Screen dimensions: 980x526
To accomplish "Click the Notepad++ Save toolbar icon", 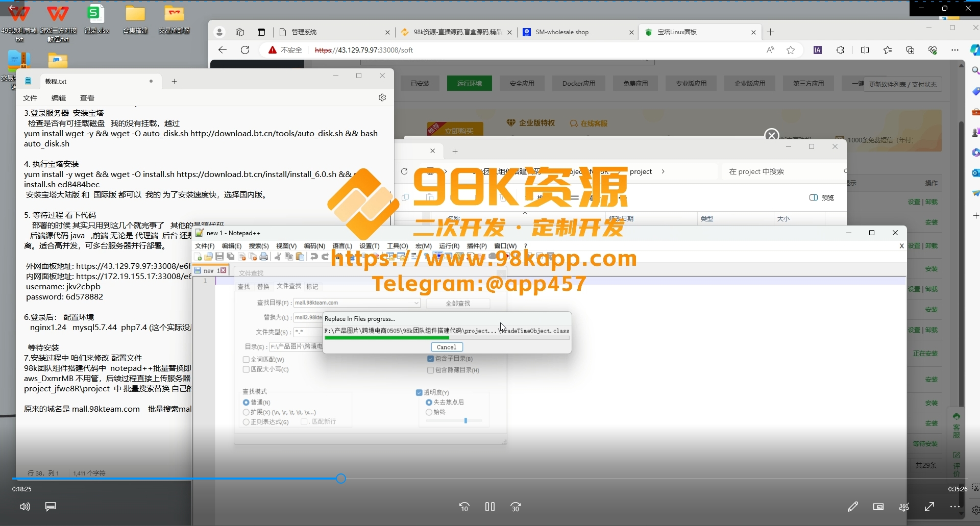I will (x=219, y=257).
